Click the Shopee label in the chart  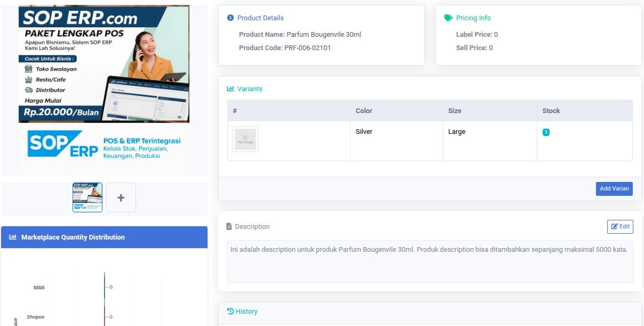36,317
